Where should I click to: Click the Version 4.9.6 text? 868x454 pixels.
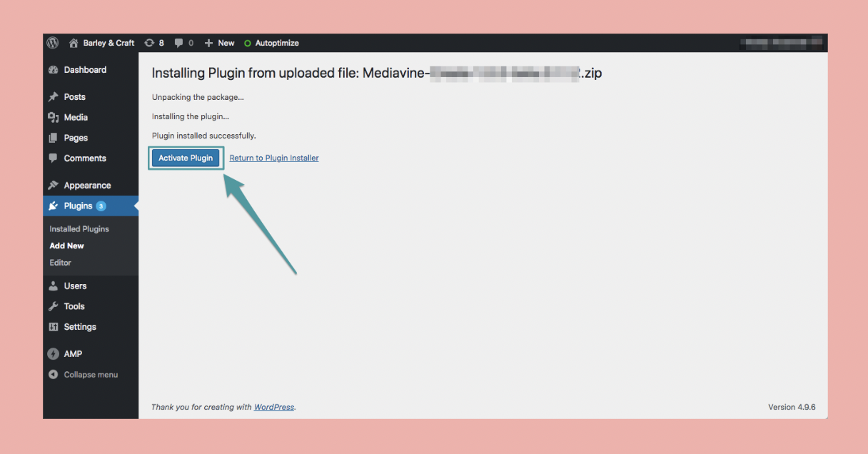point(792,407)
